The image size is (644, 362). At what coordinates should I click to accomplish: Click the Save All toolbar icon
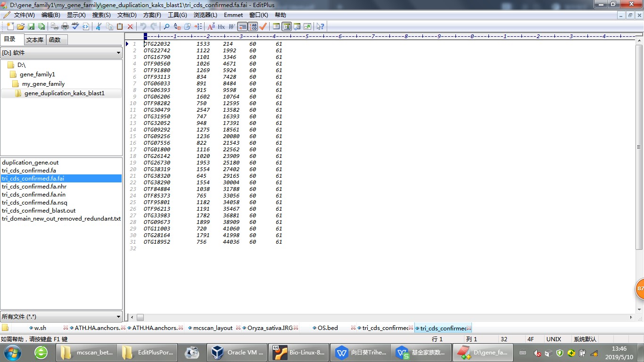pyautogui.click(x=41, y=26)
